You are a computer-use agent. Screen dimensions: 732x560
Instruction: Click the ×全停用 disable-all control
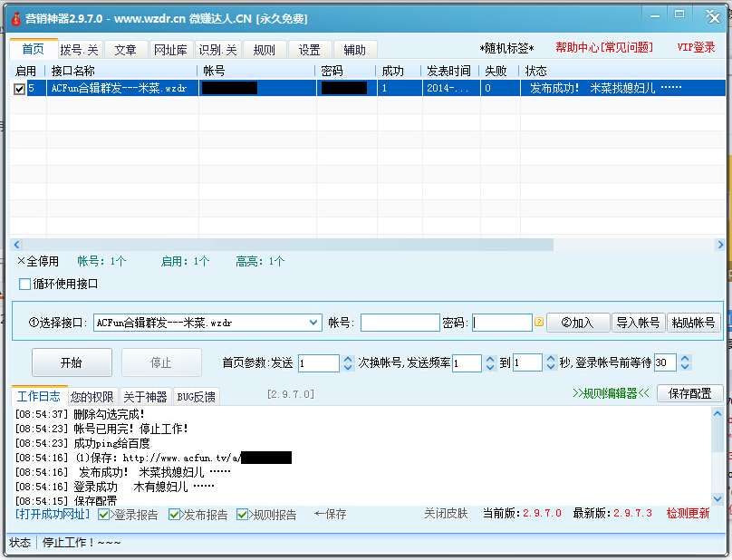pyautogui.click(x=37, y=261)
